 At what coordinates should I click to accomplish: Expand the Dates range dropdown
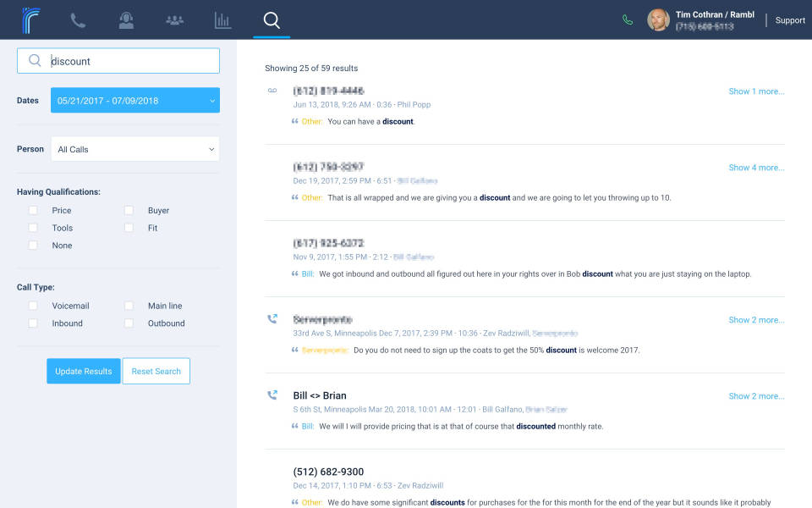point(135,101)
